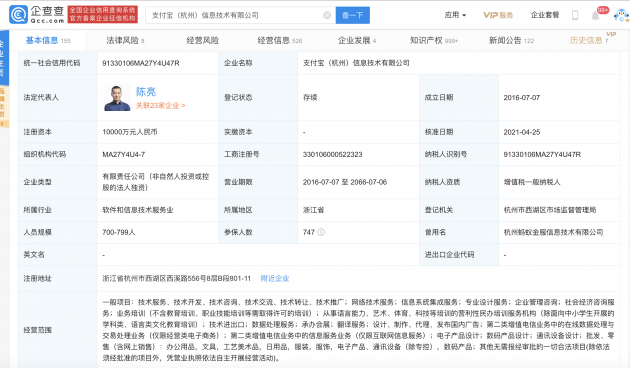This screenshot has height=368, width=630.
Task: Select approval date 2021-04-25
Action: click(x=522, y=132)
